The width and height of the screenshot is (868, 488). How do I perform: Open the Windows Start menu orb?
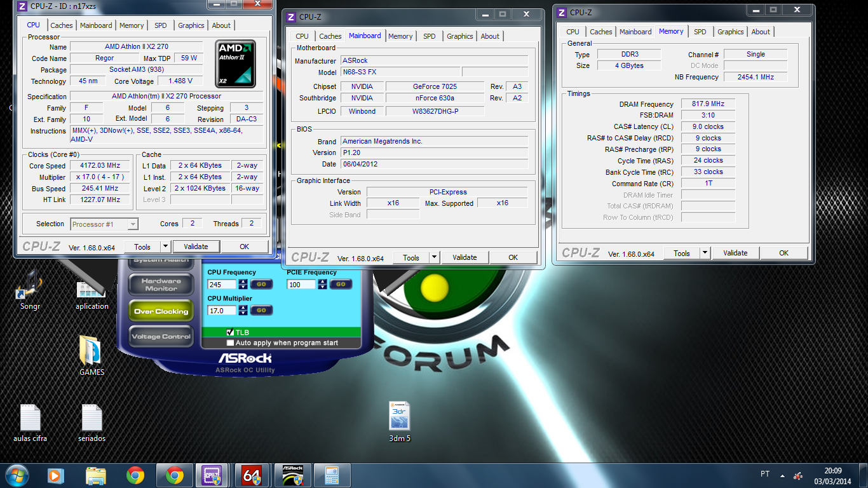coord(17,475)
